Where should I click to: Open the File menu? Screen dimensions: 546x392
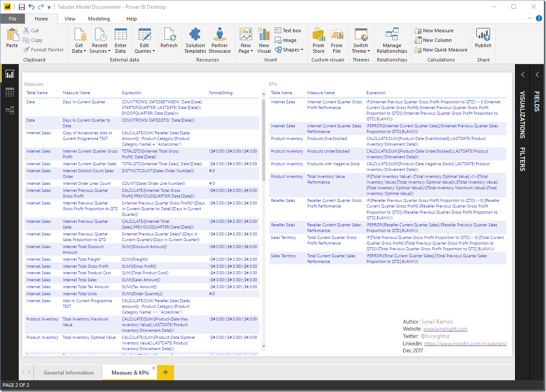point(13,19)
